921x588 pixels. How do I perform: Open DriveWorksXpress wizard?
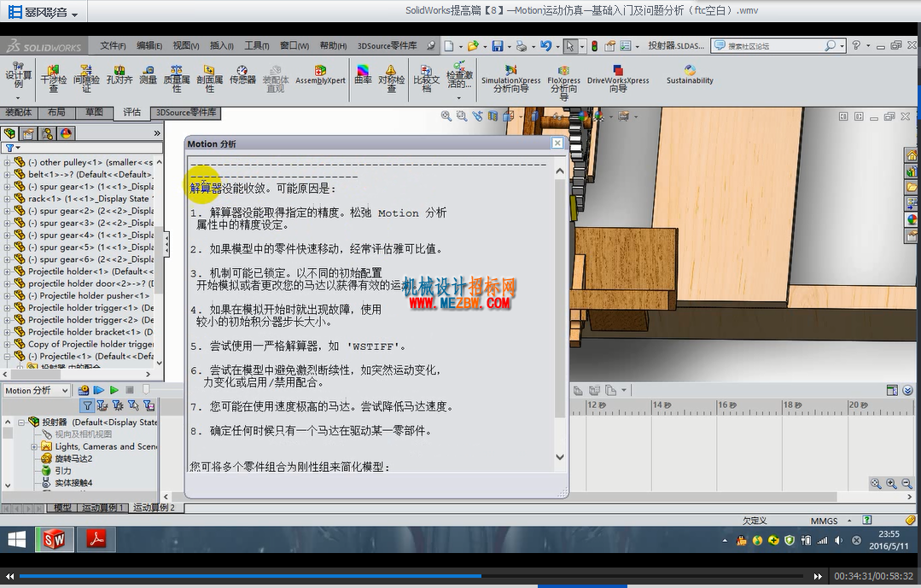(618, 79)
